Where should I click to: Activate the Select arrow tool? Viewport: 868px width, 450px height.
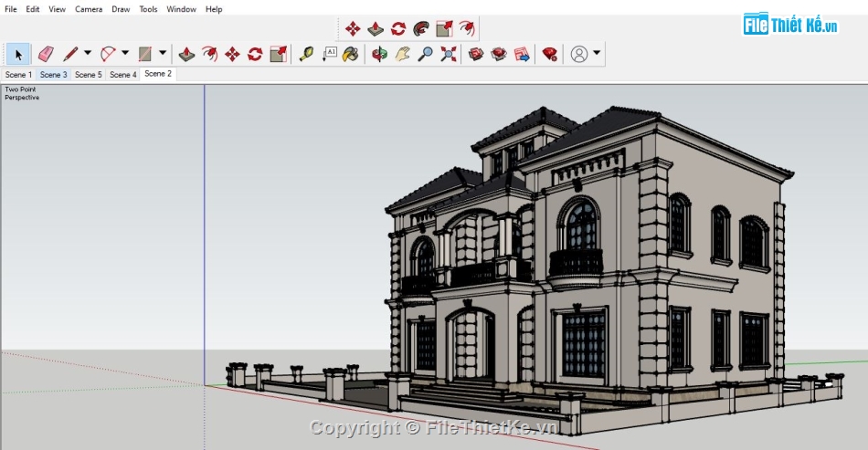point(18,54)
